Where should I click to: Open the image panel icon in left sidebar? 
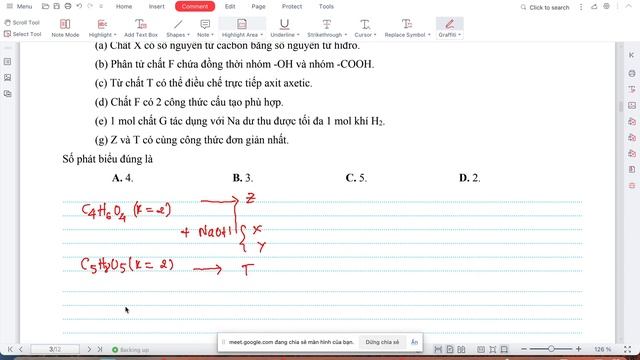pos(7,78)
